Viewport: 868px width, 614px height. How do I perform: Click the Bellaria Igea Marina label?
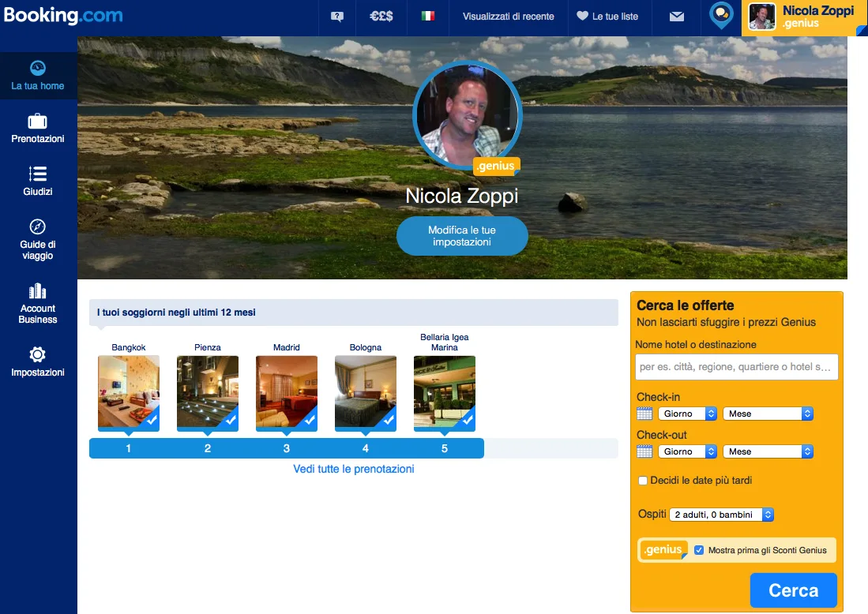pos(445,343)
